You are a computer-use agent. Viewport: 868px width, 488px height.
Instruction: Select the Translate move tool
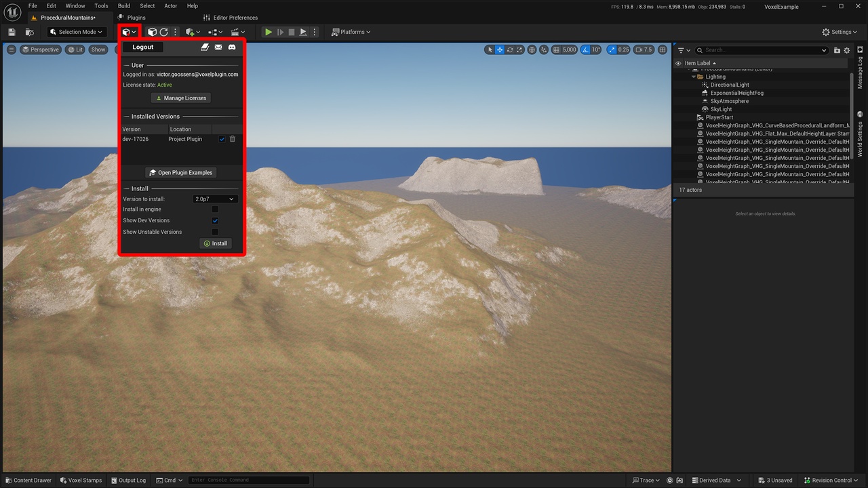[500, 49]
